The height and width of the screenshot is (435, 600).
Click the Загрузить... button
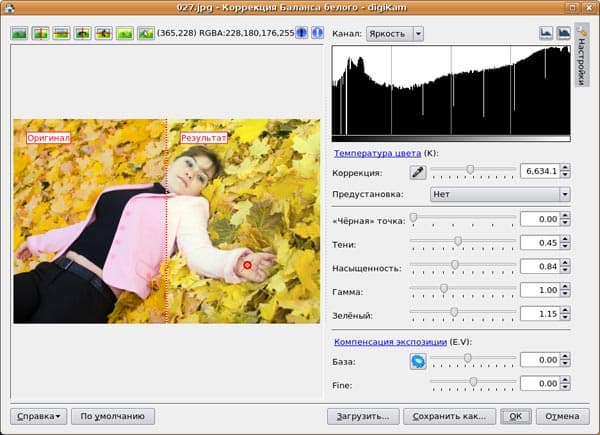coord(363,416)
